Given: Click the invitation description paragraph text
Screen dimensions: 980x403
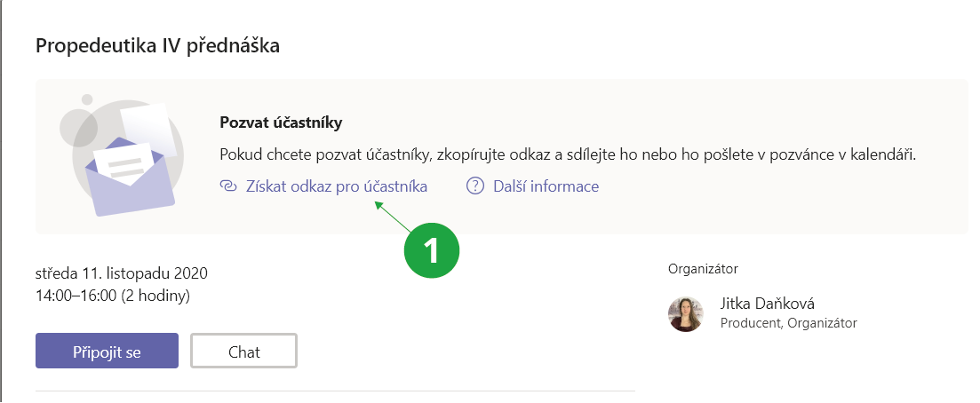Looking at the screenshot, I should [x=567, y=154].
